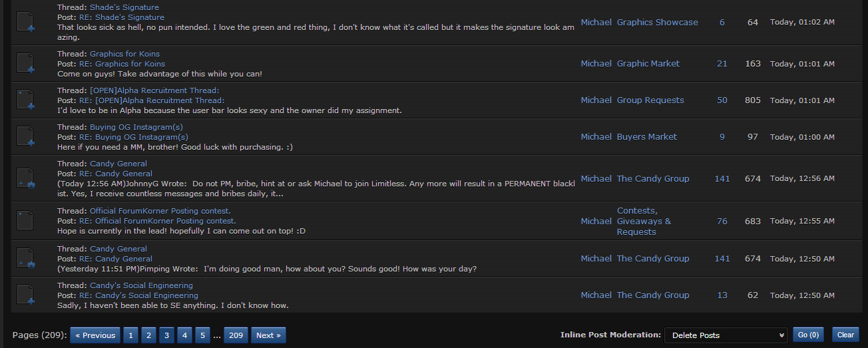The height and width of the screenshot is (348, 868).
Task: Jump to last page 209
Action: 236,335
